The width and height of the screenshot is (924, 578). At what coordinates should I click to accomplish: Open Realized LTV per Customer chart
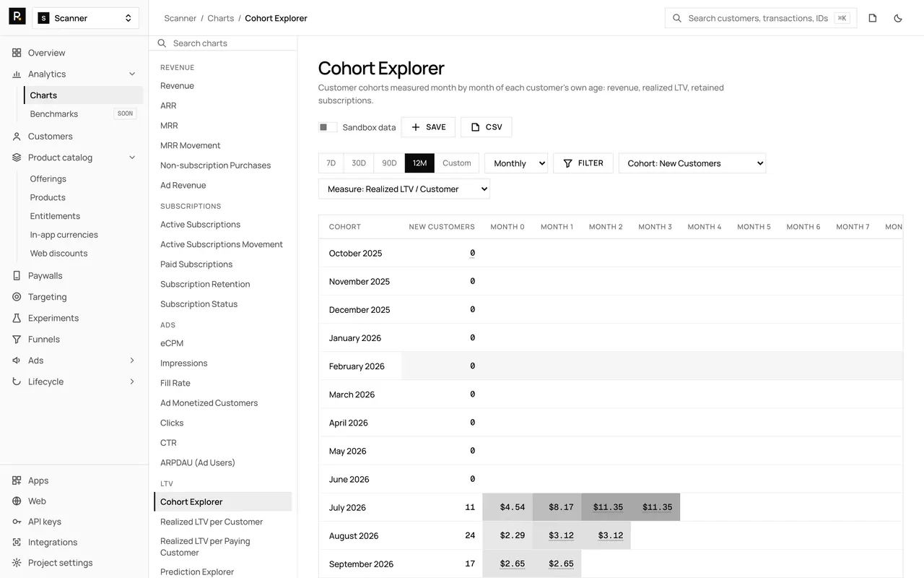(x=212, y=522)
